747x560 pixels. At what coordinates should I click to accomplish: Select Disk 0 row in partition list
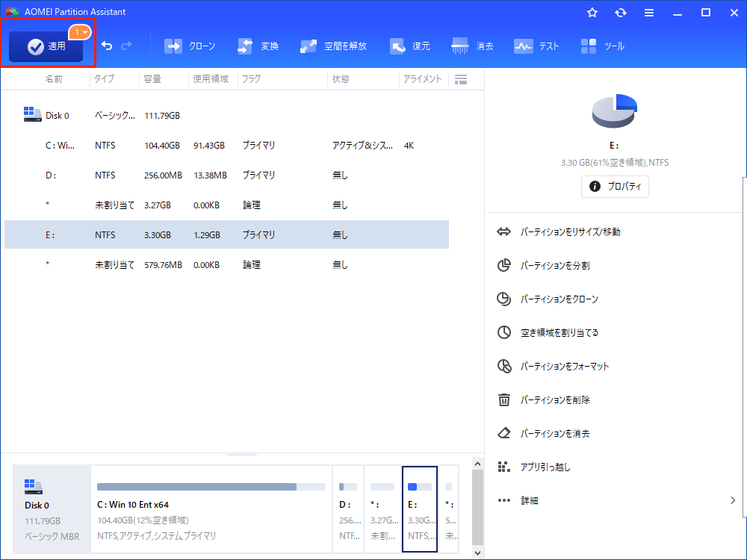227,115
